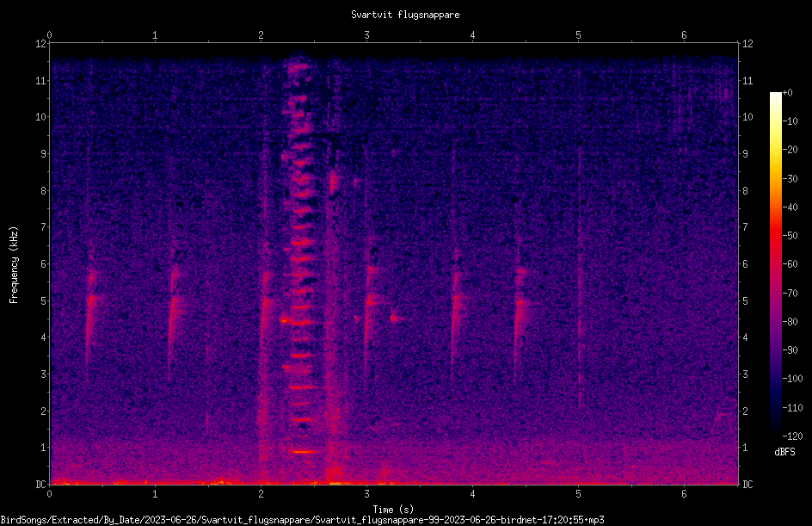Click the "10" tick on the left frequency axis
812x526 pixels.
[40, 117]
